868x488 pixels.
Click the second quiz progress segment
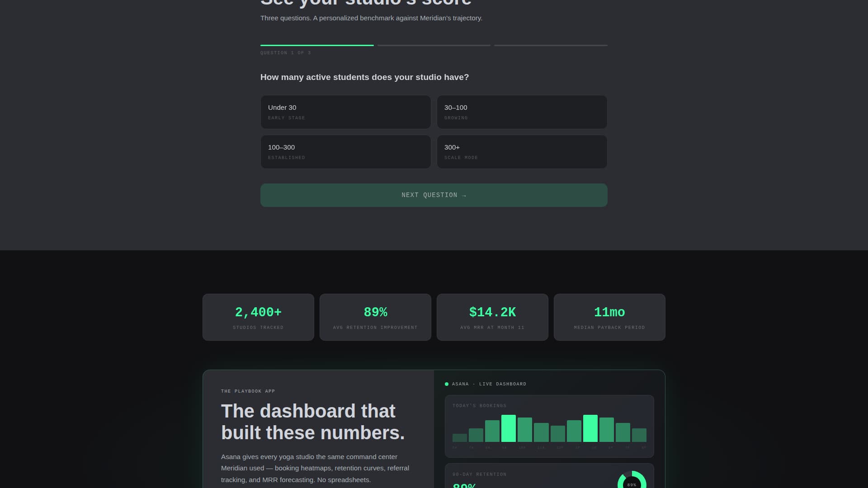point(434,45)
